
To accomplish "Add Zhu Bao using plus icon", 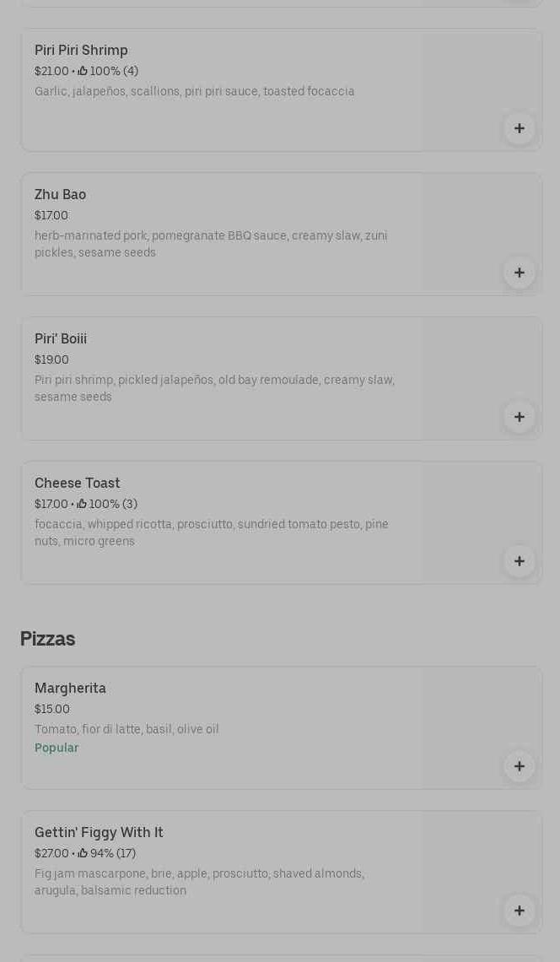I will (519, 273).
